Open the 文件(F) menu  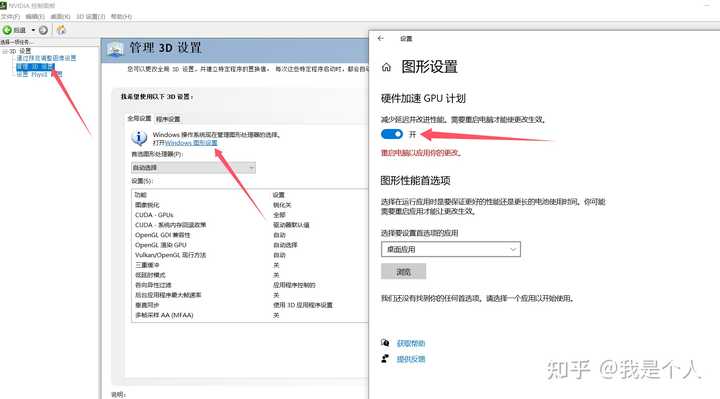(x=10, y=17)
